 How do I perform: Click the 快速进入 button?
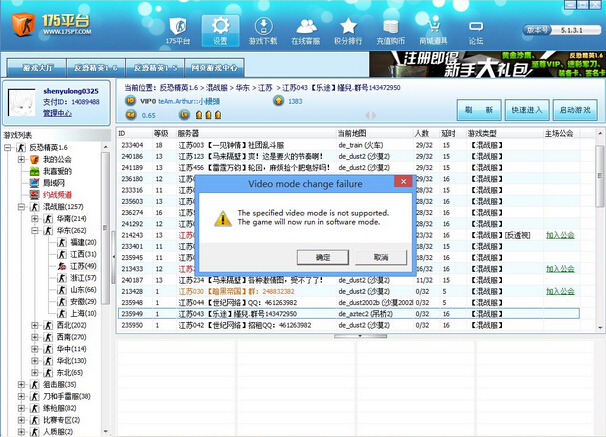click(x=527, y=110)
